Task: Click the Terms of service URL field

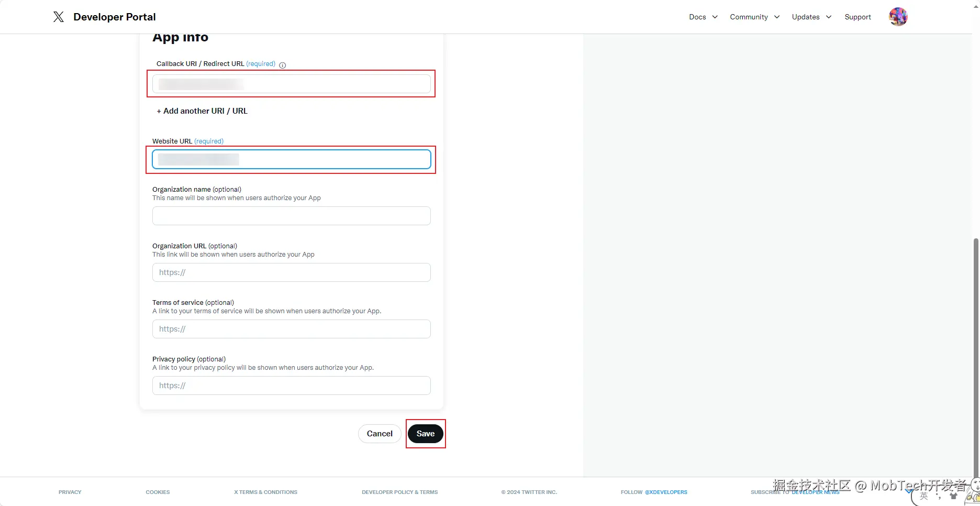Action: coord(292,329)
